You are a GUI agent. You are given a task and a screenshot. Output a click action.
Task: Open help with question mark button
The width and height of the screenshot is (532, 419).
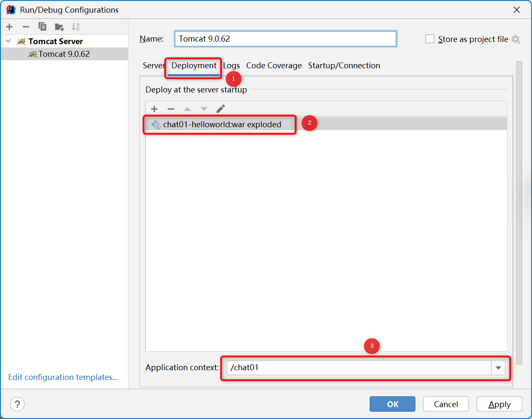17,404
